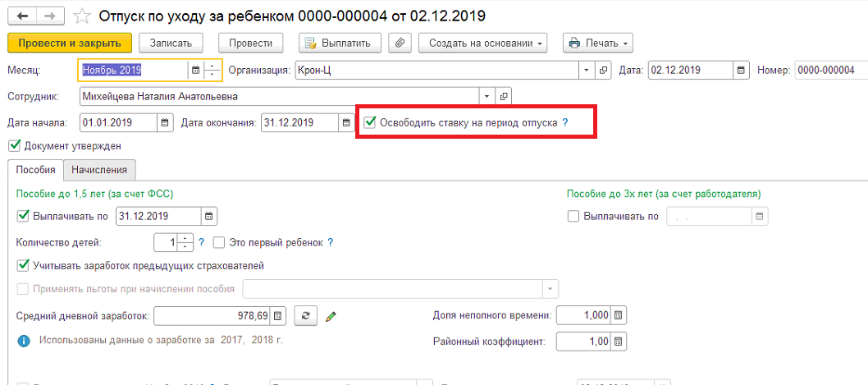Open calendar for Дата окончания field
The height and width of the screenshot is (385, 868).
pyautogui.click(x=346, y=123)
